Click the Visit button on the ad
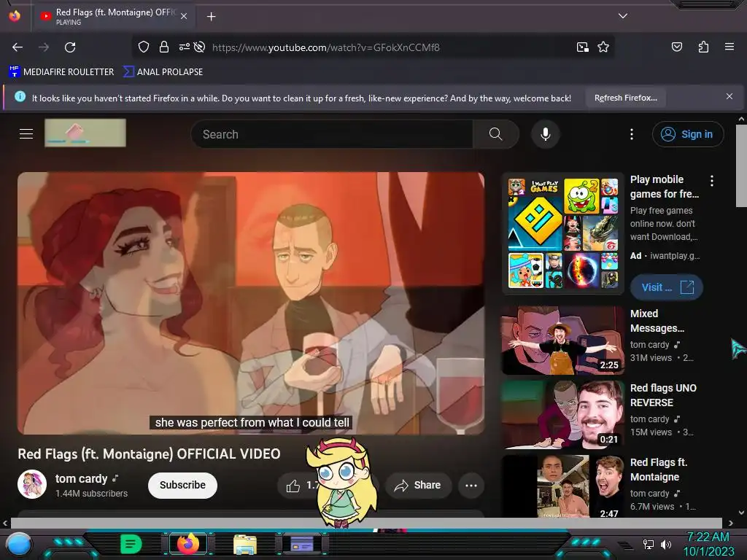This screenshot has width=747, height=560. point(666,287)
